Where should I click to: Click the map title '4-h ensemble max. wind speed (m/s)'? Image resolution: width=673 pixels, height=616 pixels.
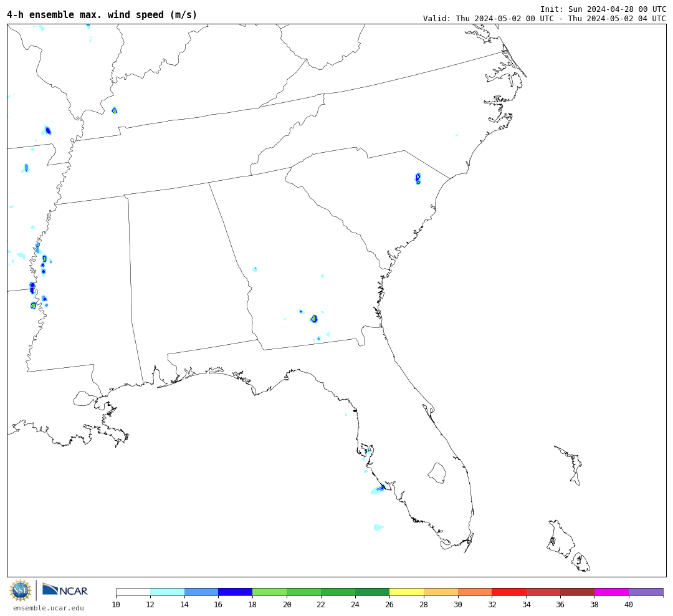(102, 14)
